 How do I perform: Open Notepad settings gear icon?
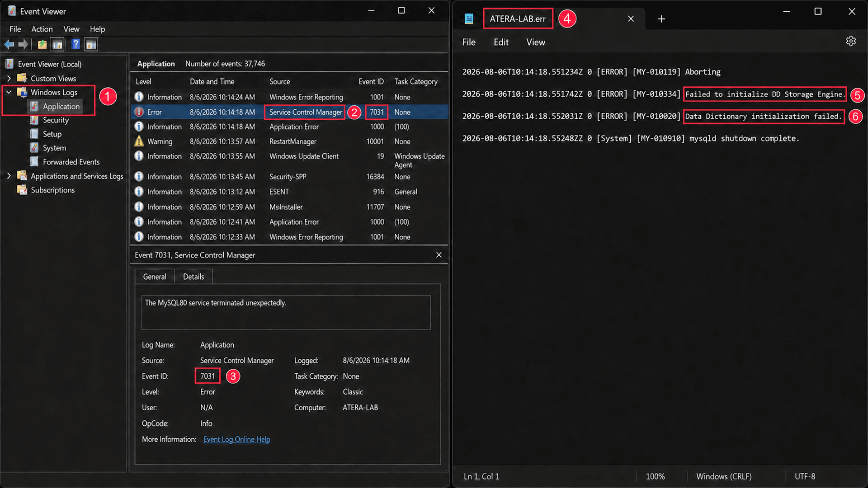[851, 41]
